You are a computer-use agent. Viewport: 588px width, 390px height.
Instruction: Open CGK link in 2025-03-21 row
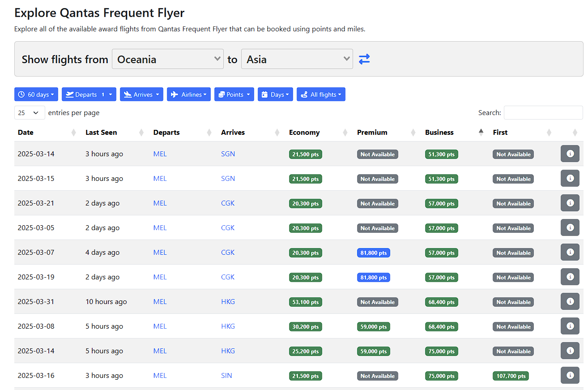coord(228,203)
